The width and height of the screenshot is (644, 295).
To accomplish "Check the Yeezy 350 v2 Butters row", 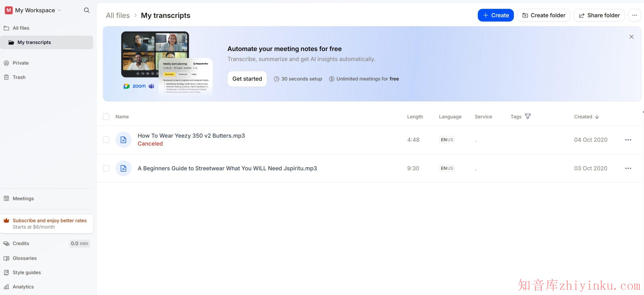I will 106,140.
